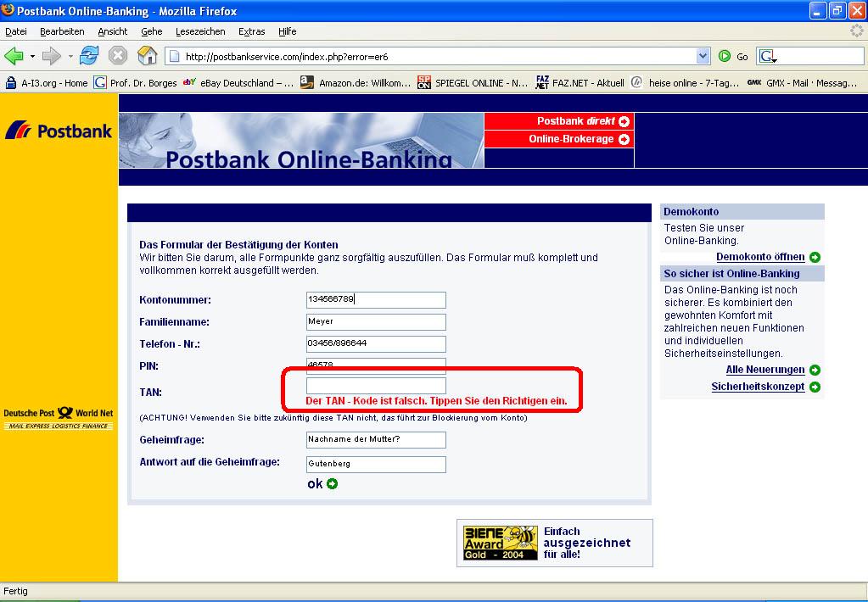Image resolution: width=868 pixels, height=602 pixels.
Task: Submit the form with the ok text
Action: coord(315,484)
